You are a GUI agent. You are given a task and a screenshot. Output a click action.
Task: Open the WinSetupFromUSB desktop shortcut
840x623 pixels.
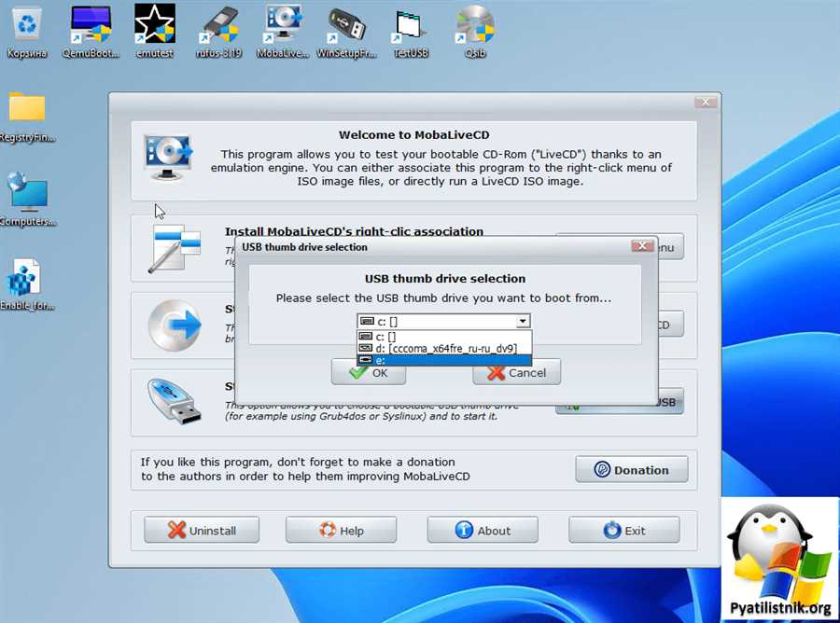346,25
